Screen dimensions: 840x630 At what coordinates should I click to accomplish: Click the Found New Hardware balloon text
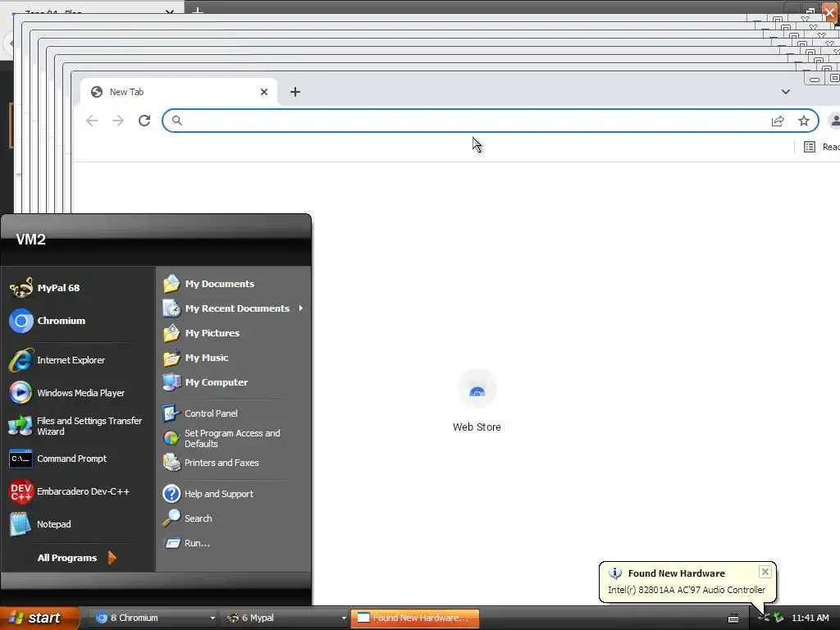[x=687, y=589]
